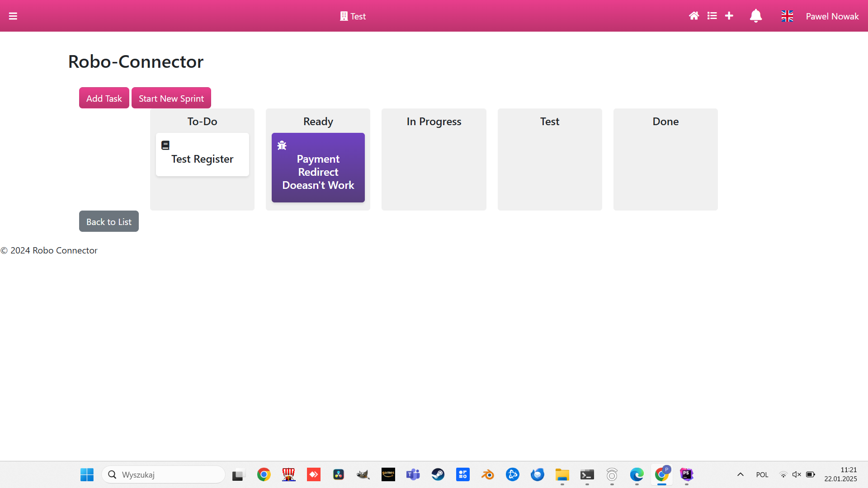The image size is (868, 488).
Task: Click the Start New Sprint button
Action: coord(171,98)
